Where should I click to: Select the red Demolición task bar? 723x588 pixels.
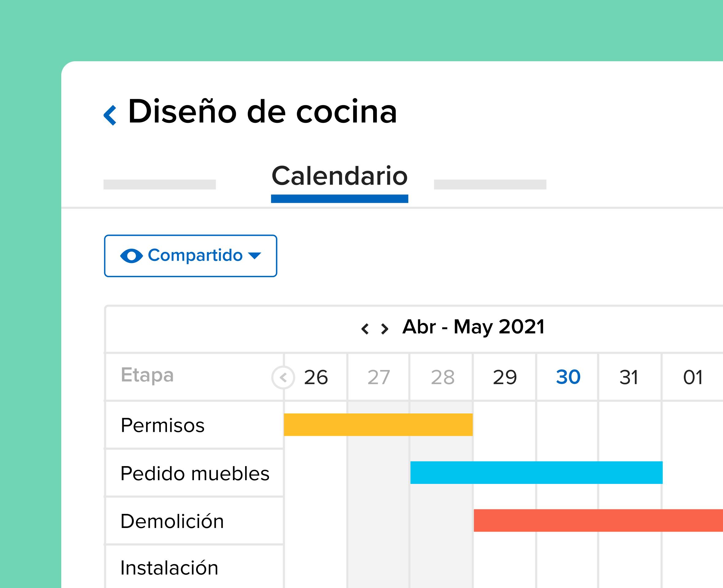coord(598,520)
